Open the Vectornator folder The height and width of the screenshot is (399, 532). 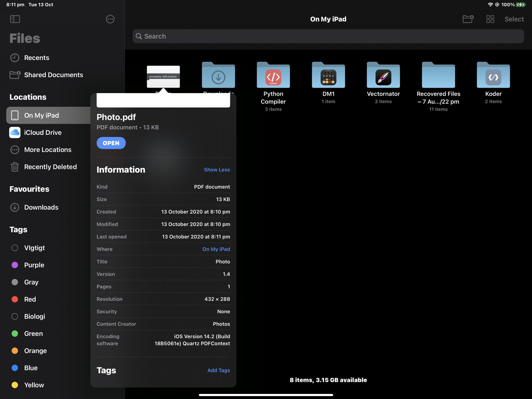pos(383,76)
